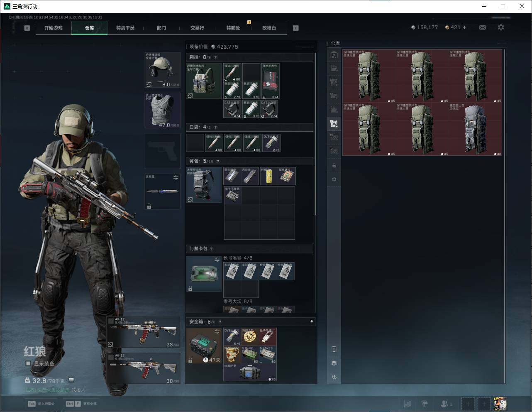Screen dimensions: 532x412
Task: Select the yellow drink can in the backpack
Action: 269,176
